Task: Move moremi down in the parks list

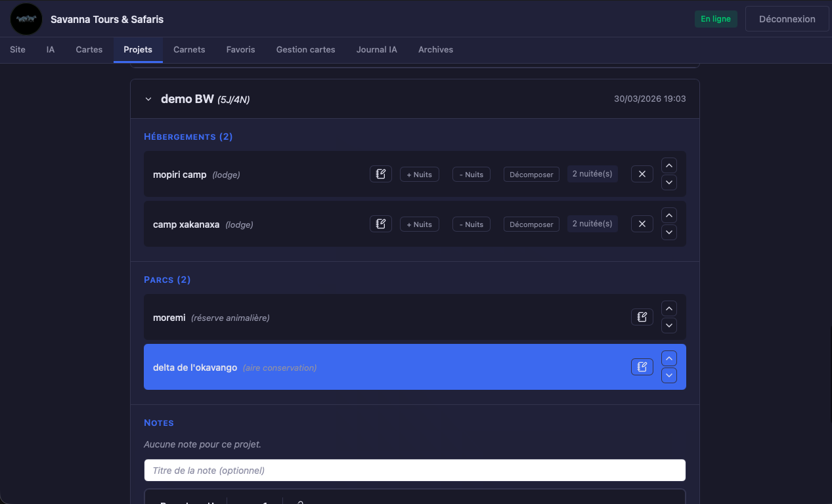Action: coord(668,325)
